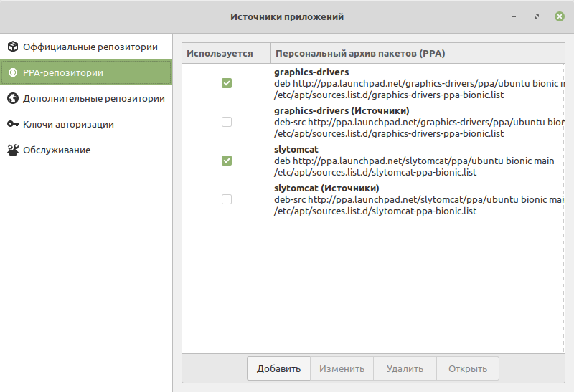This screenshot has width=574, height=392.
Task: Select the slytomcat row title
Action: [296, 150]
